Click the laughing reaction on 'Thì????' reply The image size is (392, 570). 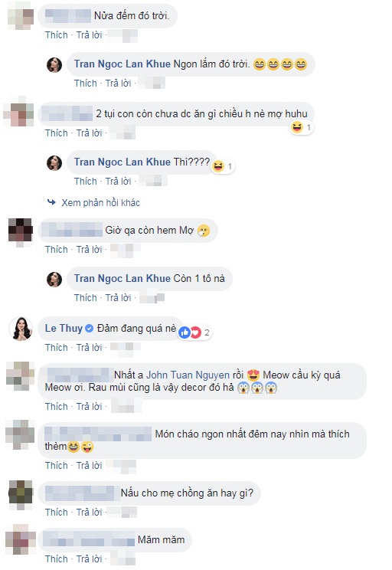(218, 166)
